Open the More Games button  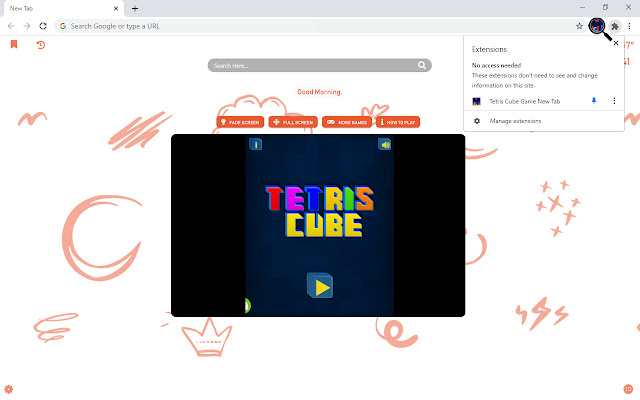point(347,122)
